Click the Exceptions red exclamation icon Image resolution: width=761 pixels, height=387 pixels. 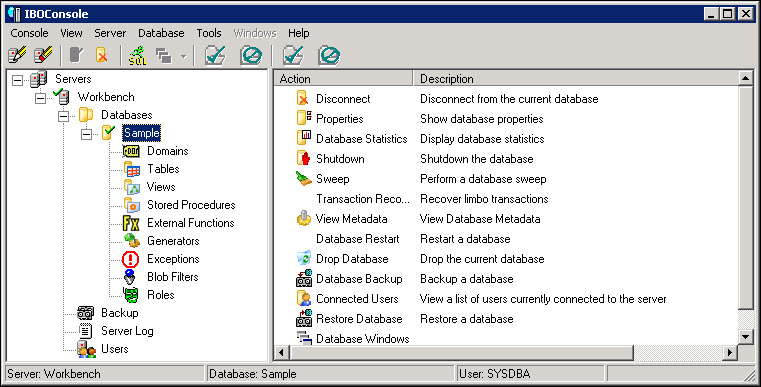click(131, 259)
